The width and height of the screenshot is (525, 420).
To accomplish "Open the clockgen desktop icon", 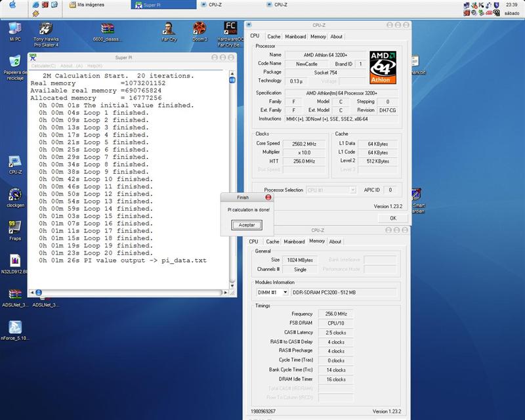I will (x=15, y=195).
